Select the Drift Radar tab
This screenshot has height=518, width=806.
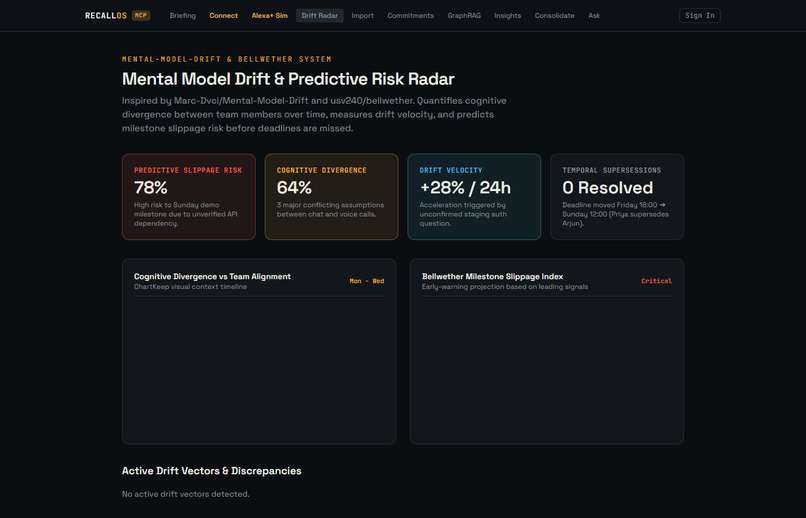coord(320,15)
